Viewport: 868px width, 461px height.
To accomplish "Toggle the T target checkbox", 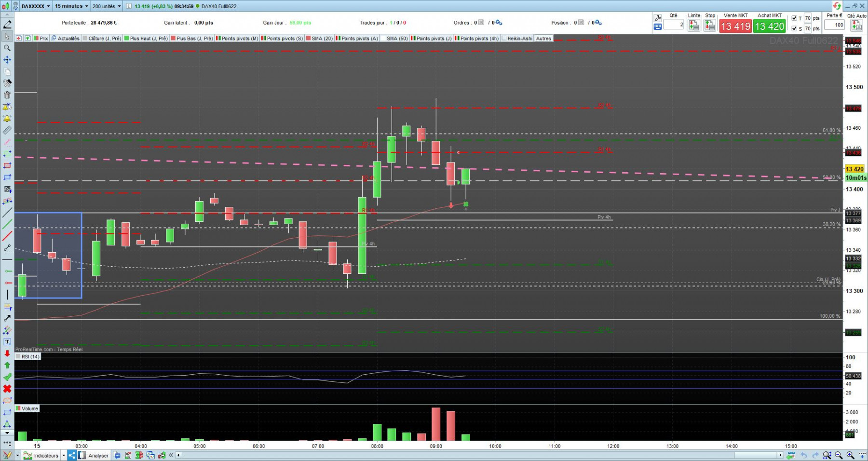I will point(794,18).
